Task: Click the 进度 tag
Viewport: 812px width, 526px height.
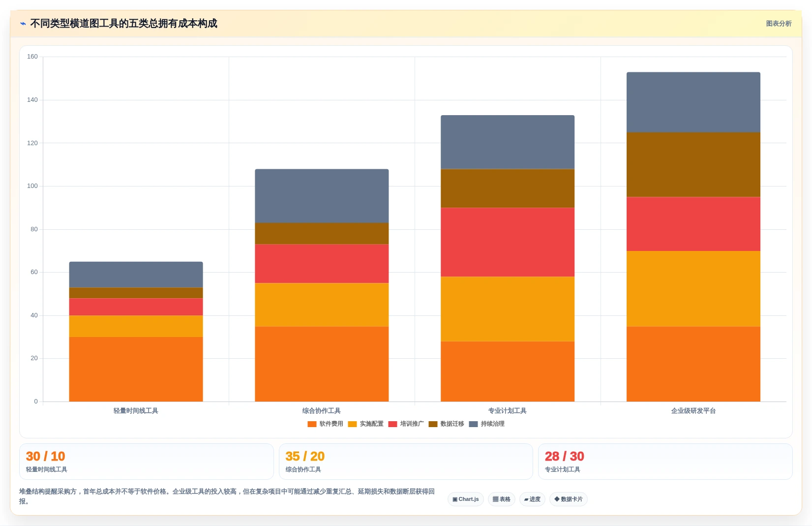Action: tap(532, 499)
